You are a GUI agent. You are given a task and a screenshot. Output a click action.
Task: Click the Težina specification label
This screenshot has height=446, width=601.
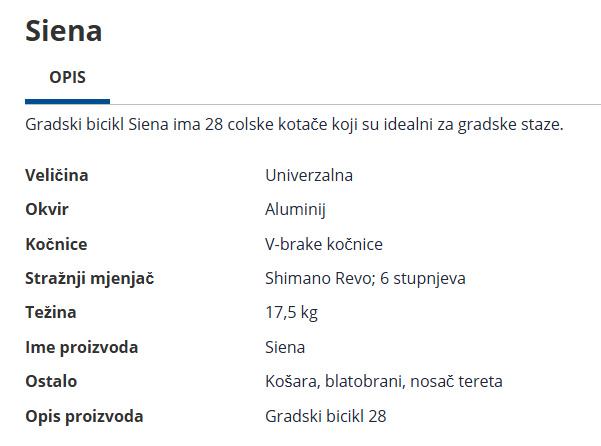[50, 313]
